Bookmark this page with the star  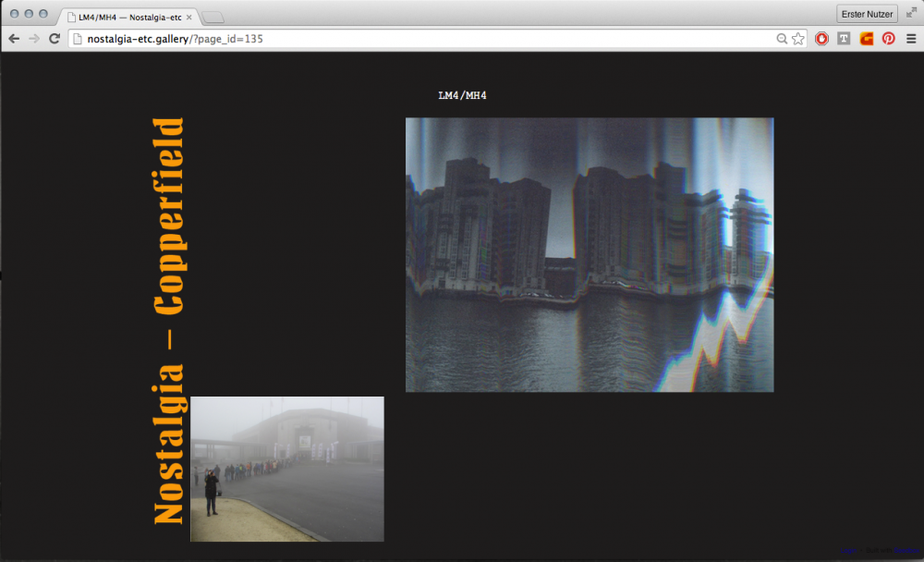[798, 39]
